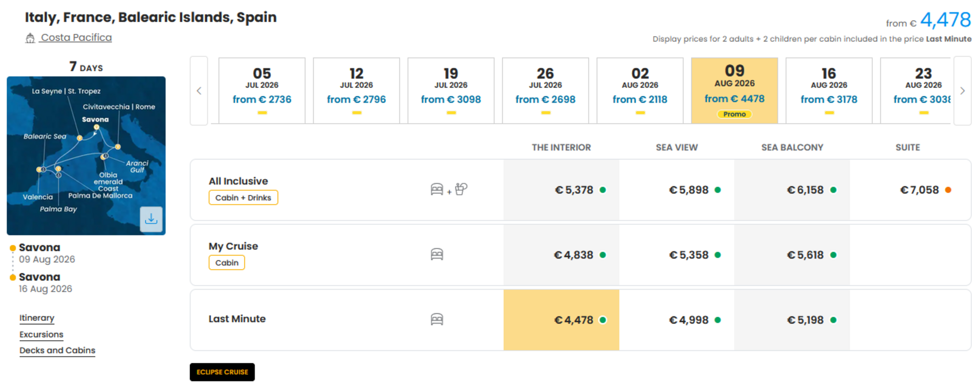
Task: Click the Suite column header
Action: click(908, 148)
